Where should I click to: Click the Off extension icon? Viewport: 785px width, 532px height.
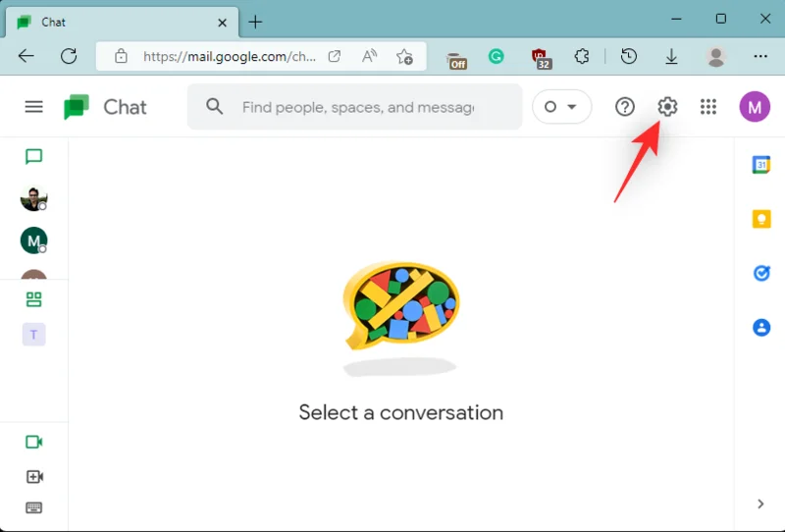click(456, 60)
